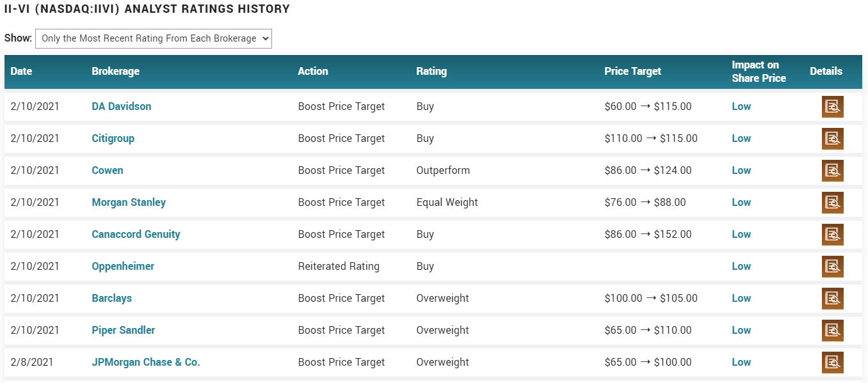Open Piper Sandler details icon
Image resolution: width=868 pixels, height=383 pixels.
832,331
